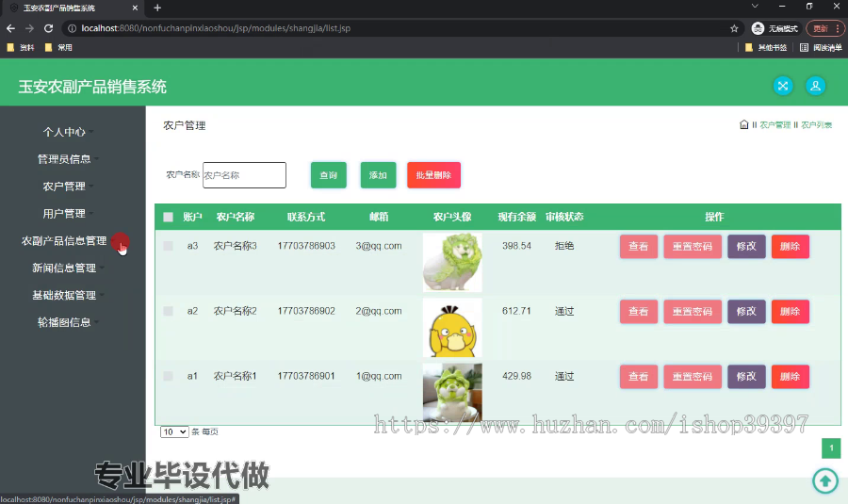This screenshot has width=848, height=504.
Task: Go to page 1 in pagination
Action: (x=831, y=447)
